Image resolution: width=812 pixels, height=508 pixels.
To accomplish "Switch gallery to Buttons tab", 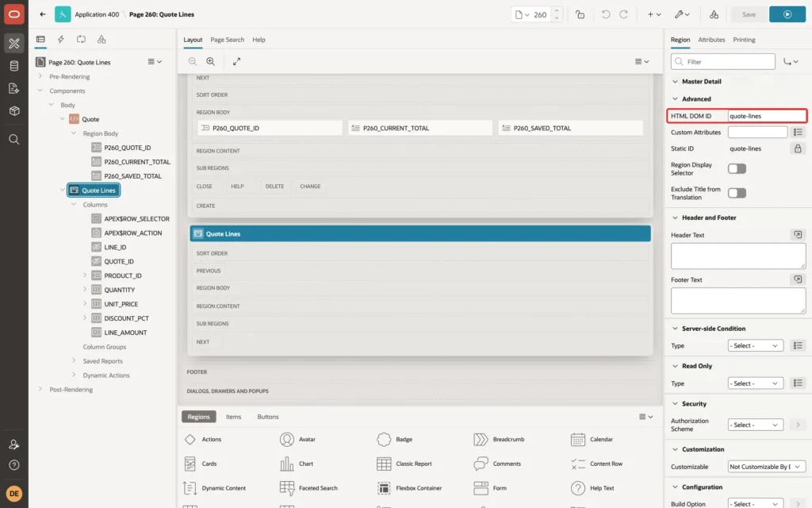I will tap(268, 416).
